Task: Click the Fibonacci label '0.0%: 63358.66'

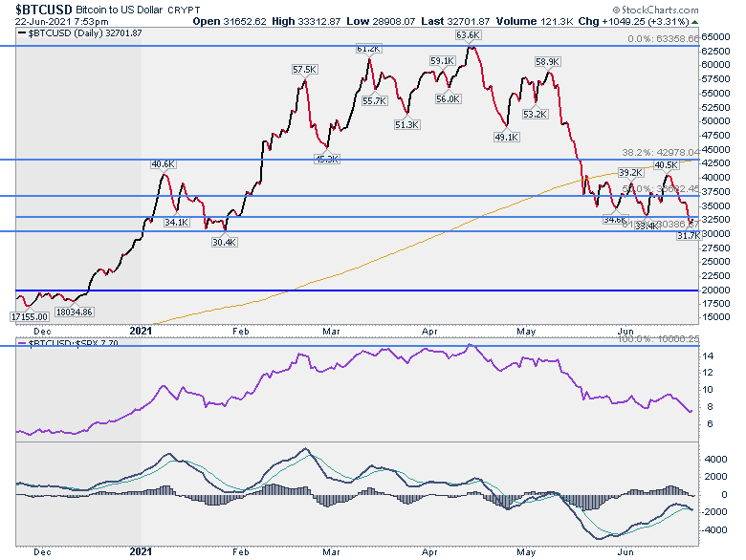Action: tap(663, 38)
